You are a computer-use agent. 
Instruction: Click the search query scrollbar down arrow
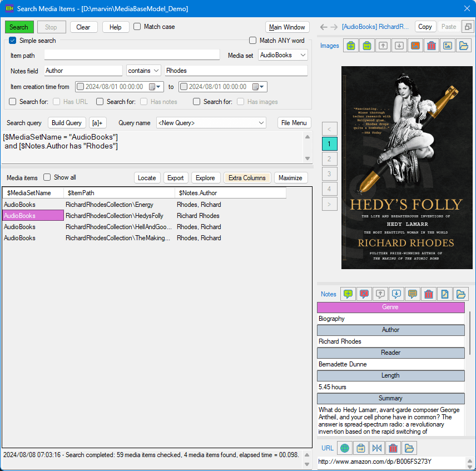click(x=308, y=158)
